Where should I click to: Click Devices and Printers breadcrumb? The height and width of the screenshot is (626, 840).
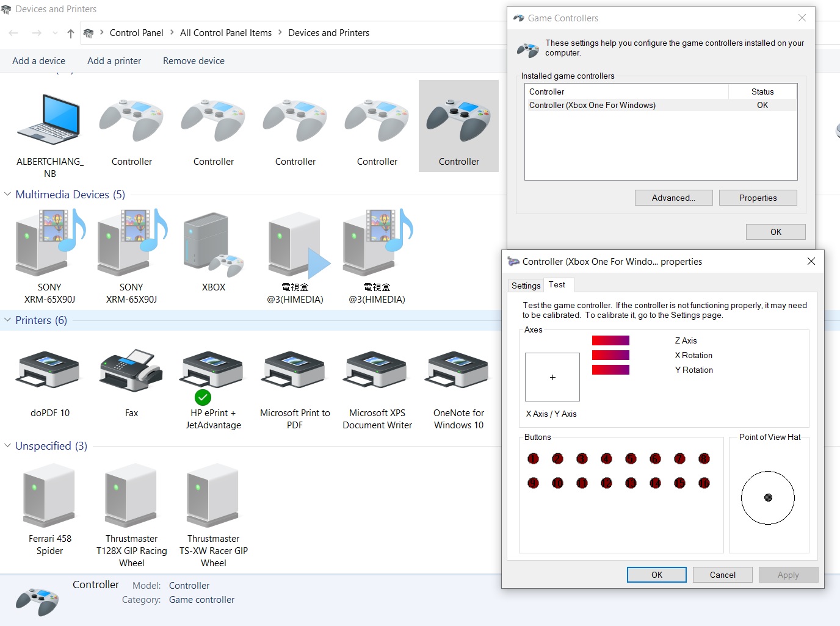[328, 33]
